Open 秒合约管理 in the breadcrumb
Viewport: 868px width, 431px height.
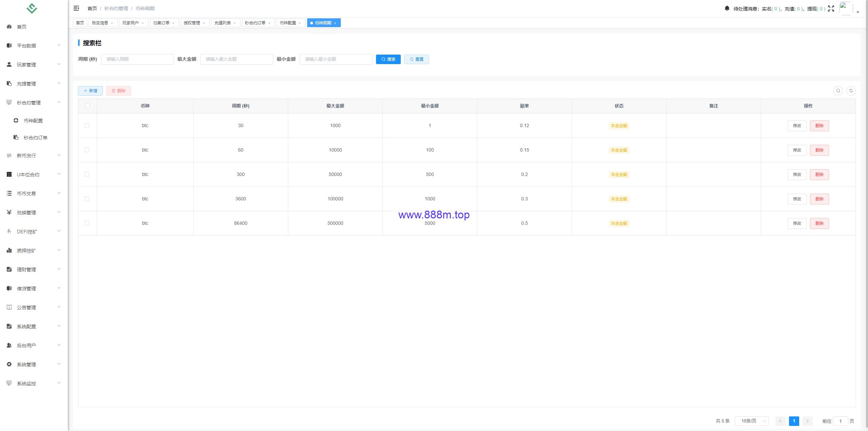pyautogui.click(x=116, y=8)
